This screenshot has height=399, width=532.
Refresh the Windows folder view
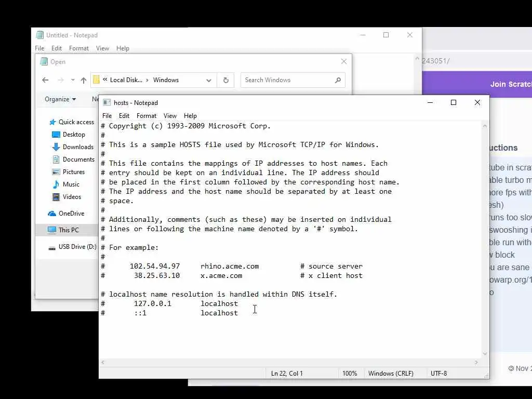click(226, 80)
